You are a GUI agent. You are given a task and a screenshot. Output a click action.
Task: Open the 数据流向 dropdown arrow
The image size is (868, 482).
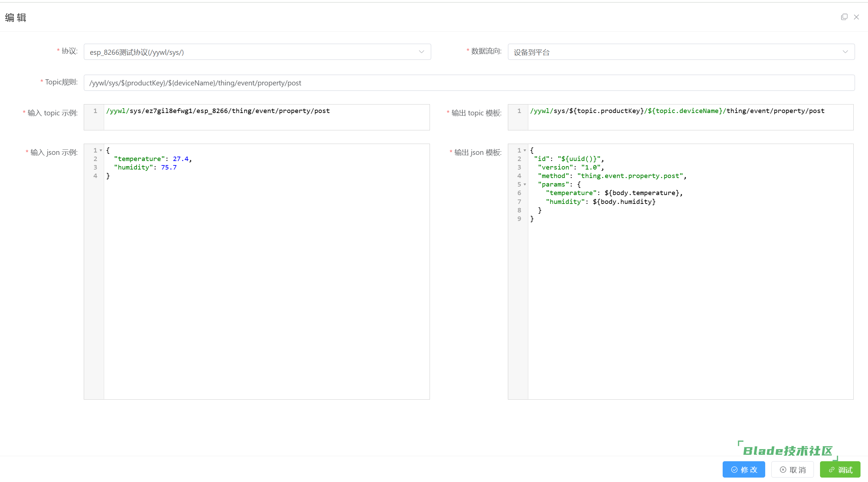pyautogui.click(x=845, y=52)
